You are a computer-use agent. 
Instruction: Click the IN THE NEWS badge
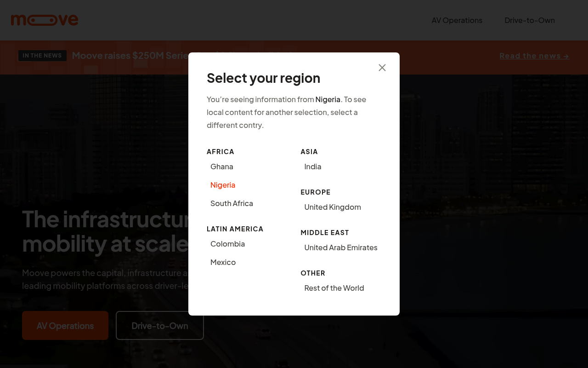[x=42, y=56]
